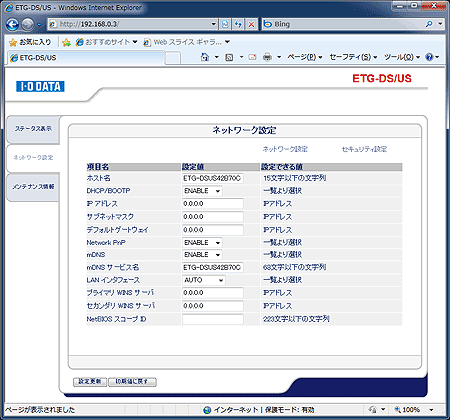450x420 pixels.
Task: Open the セーフティ(S) menu
Action: tap(353, 57)
